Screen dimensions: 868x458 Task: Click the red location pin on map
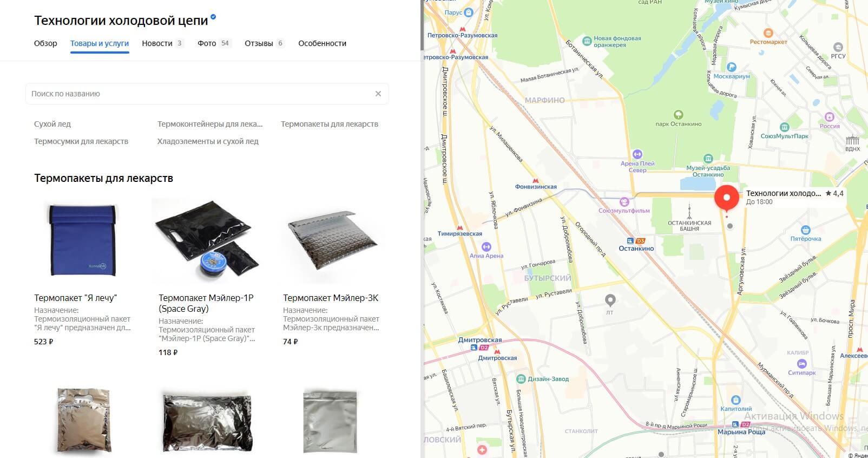pos(726,199)
